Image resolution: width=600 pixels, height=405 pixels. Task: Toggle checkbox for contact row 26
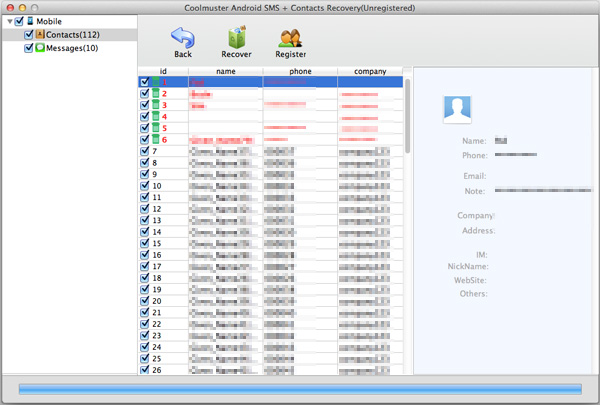click(x=145, y=370)
